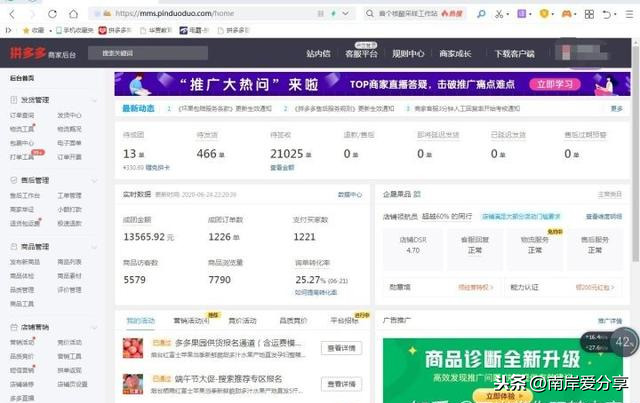Click 查看全部 under 21025 orders

click(x=282, y=168)
